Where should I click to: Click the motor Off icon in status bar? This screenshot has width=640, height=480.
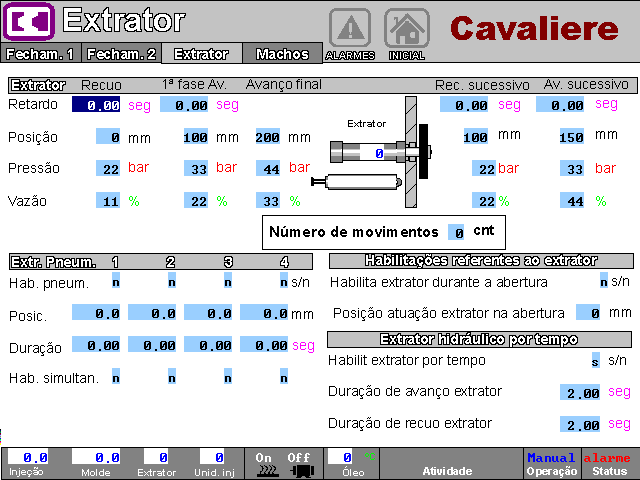[298, 464]
